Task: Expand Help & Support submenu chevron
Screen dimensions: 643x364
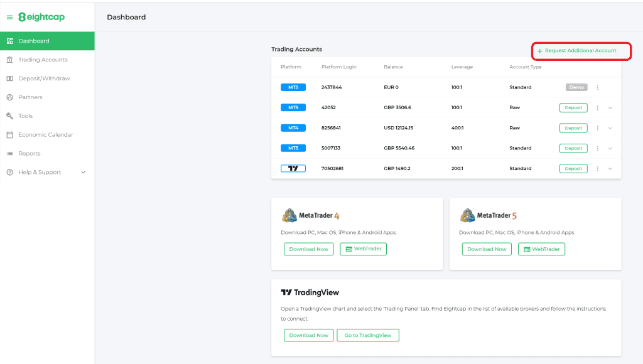Action: click(x=84, y=172)
